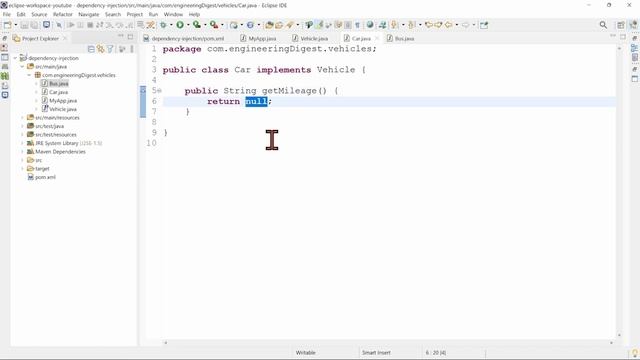Click the 'Writable' status bar entry
Viewport: 640px width, 360px height.
[x=305, y=353]
